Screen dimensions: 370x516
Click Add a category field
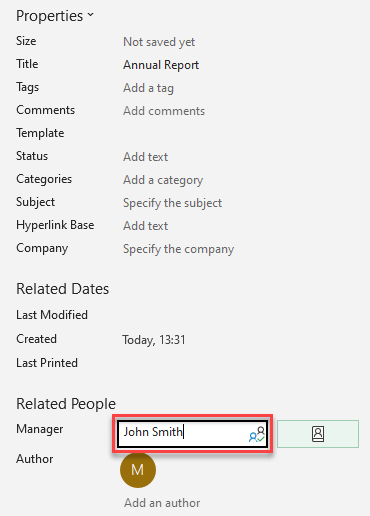point(163,180)
